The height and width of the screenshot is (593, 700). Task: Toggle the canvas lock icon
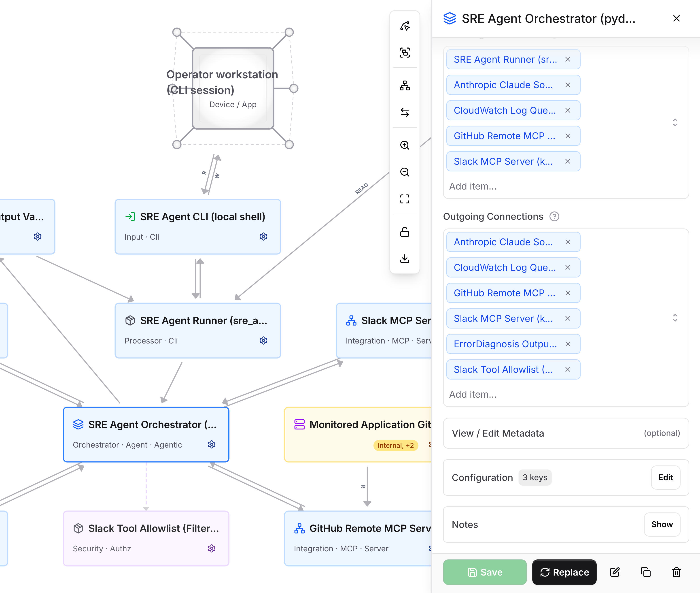405,232
